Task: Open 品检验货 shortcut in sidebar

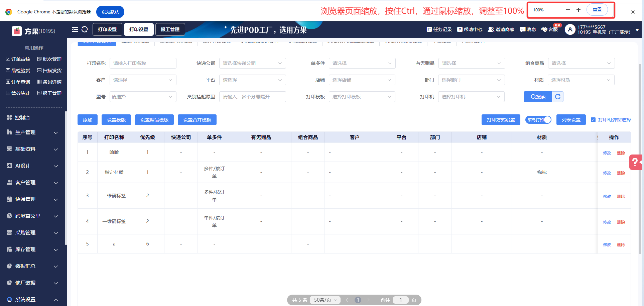Action: coord(18,71)
